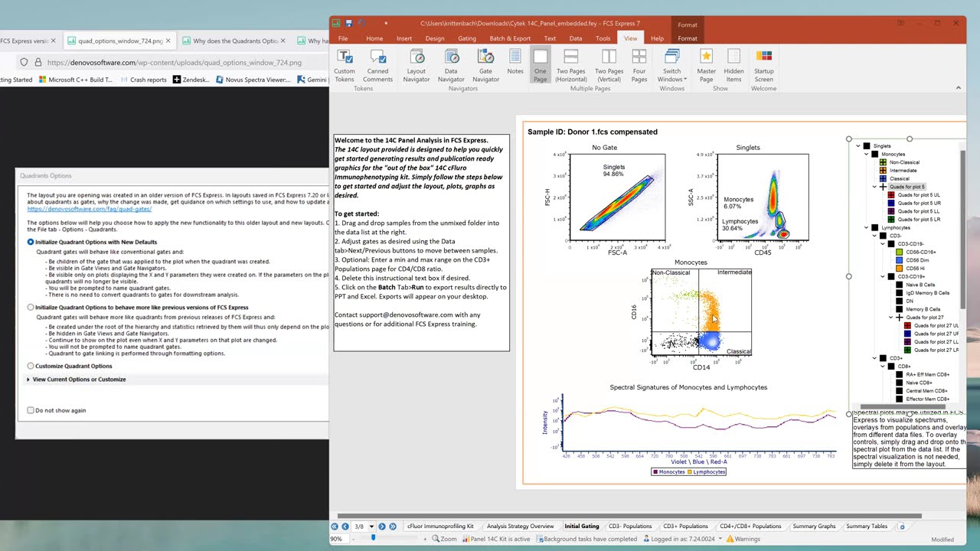Viewport: 980px width, 551px height.
Task: Collapse Quads for plot 5 node
Action: point(874,187)
